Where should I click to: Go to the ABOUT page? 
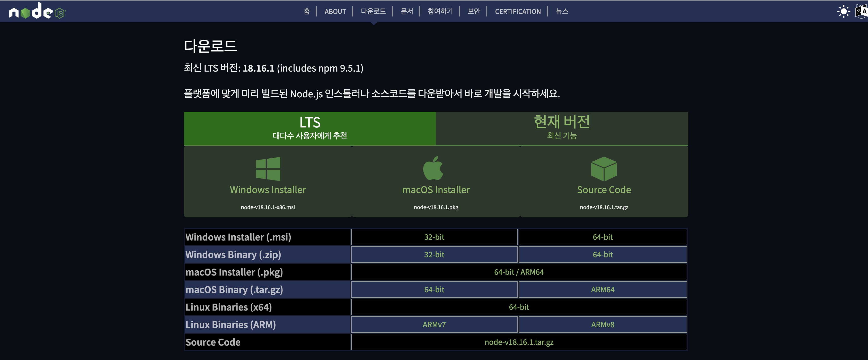(x=335, y=12)
